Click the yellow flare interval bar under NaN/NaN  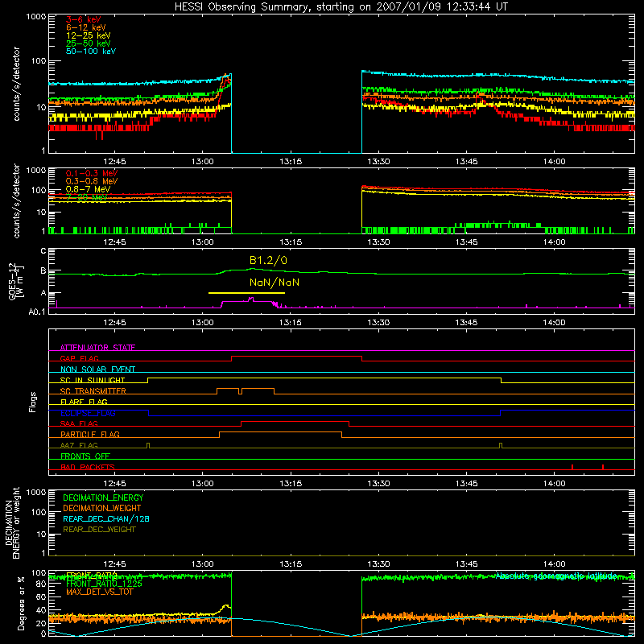pyautogui.click(x=246, y=293)
